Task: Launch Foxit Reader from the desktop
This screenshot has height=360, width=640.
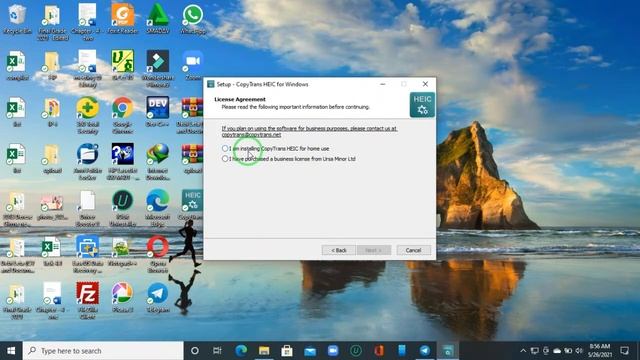Action: [x=122, y=19]
